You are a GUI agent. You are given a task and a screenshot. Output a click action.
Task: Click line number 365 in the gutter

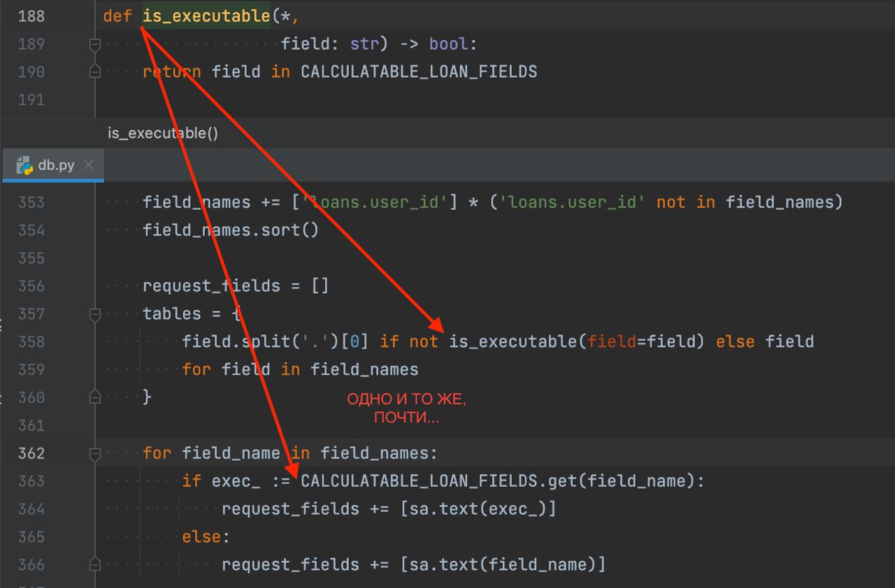coord(31,536)
